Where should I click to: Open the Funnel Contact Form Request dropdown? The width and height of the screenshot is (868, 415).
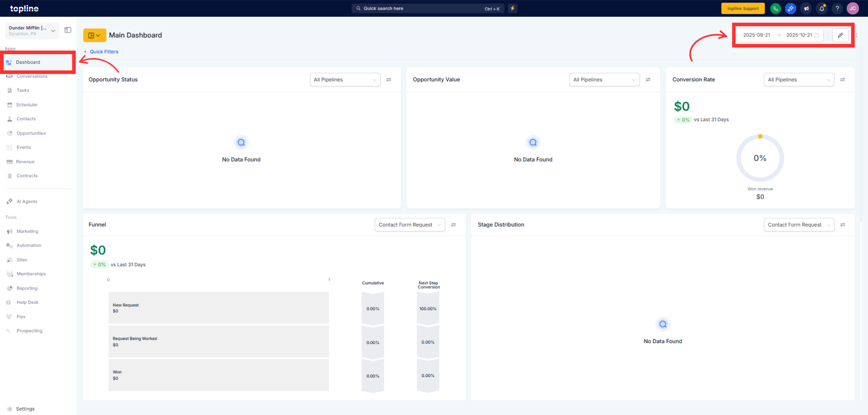409,225
